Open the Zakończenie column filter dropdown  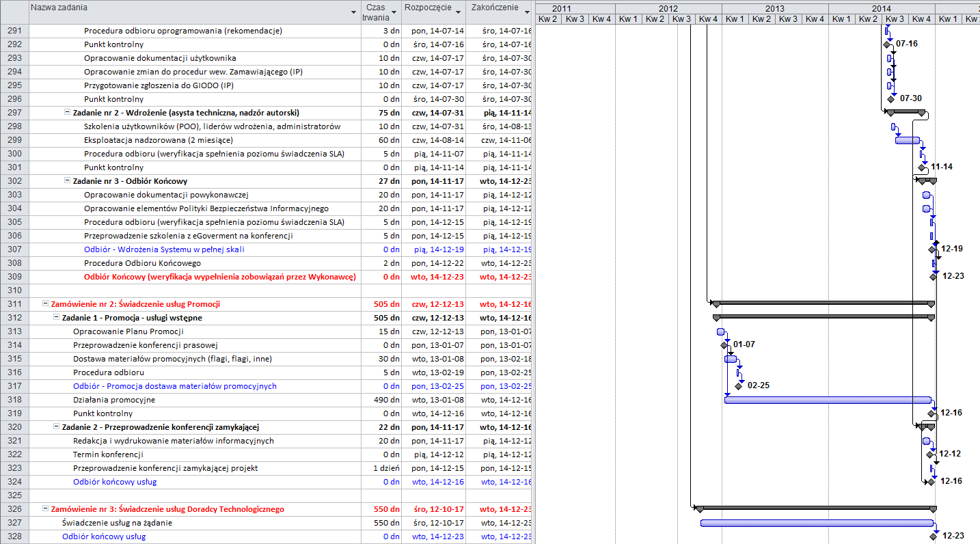[526, 12]
